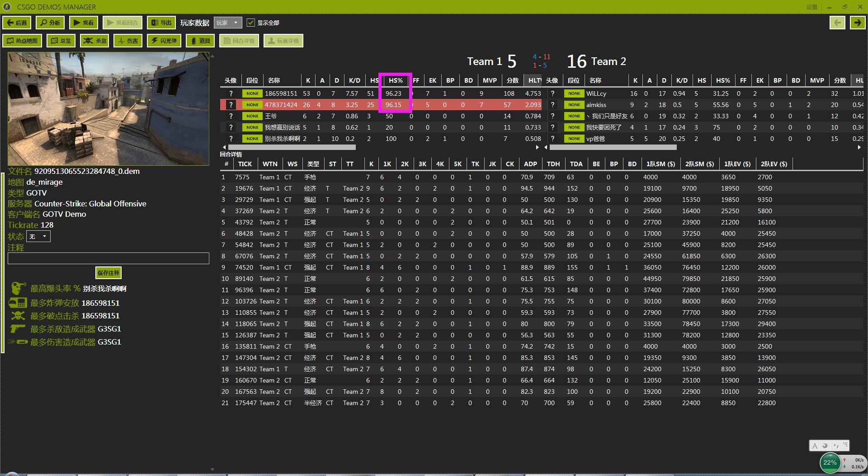
Task: Click Team 2 table's horizontal scrollbar thumb
Action: click(613, 147)
